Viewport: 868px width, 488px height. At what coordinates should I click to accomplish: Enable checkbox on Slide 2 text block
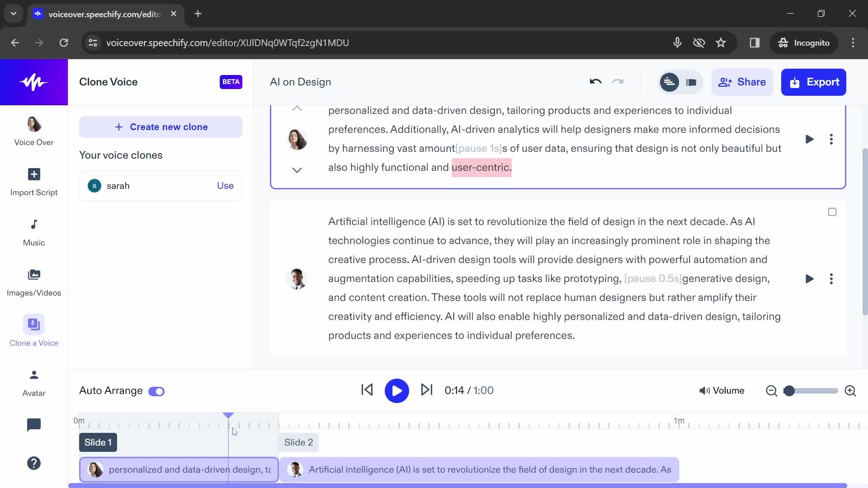pyautogui.click(x=832, y=211)
